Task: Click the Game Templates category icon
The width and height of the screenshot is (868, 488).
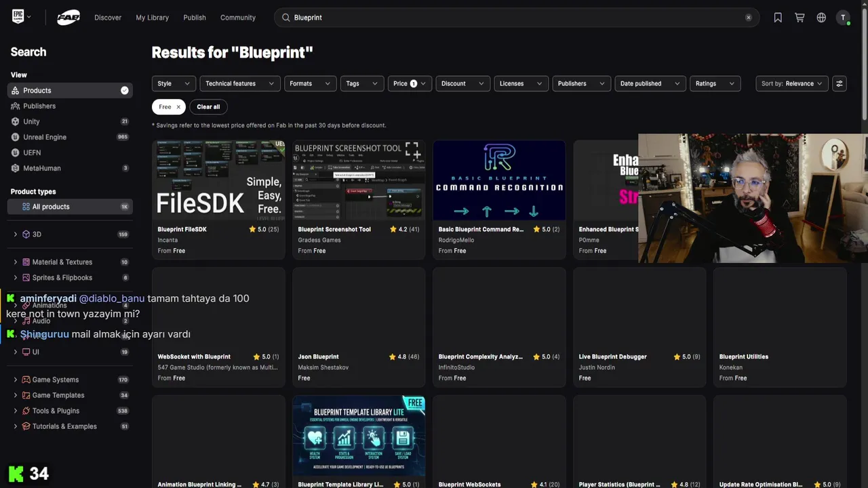Action: [x=26, y=396]
